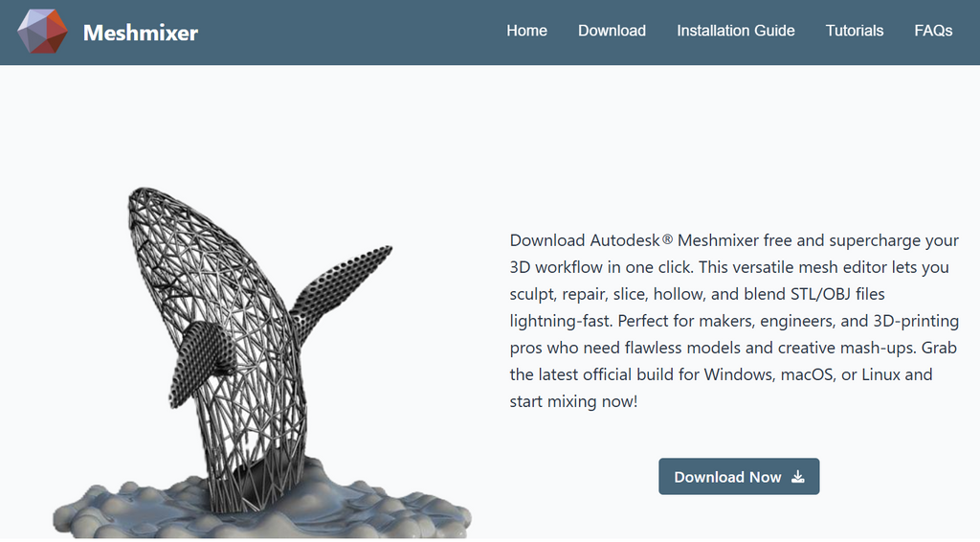Go to the Home page
The image size is (980, 542).
tap(526, 31)
